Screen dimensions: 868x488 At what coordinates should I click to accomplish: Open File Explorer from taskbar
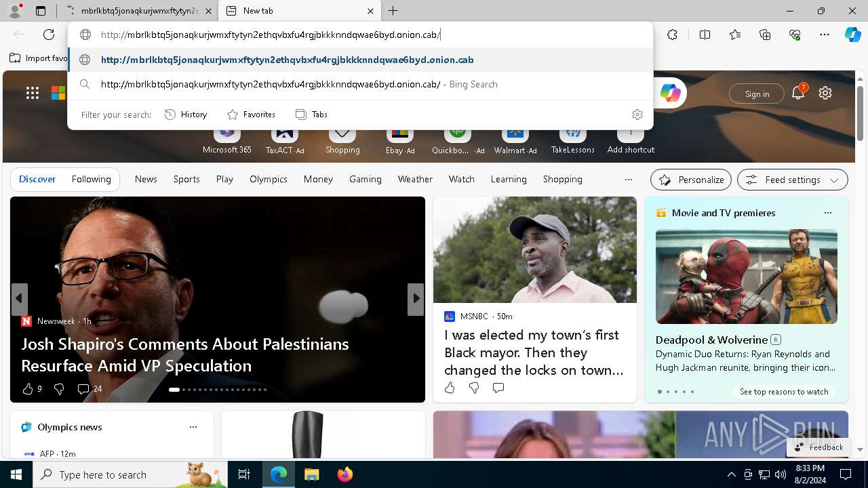[311, 474]
